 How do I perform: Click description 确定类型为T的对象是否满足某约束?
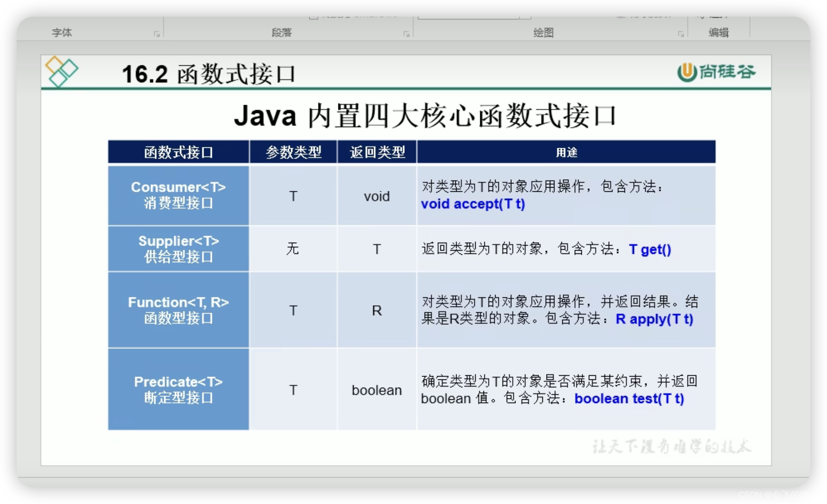pyautogui.click(x=532, y=381)
